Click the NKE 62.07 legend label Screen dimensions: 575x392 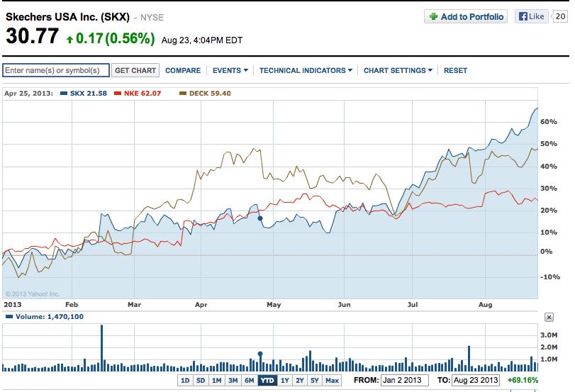coord(143,94)
